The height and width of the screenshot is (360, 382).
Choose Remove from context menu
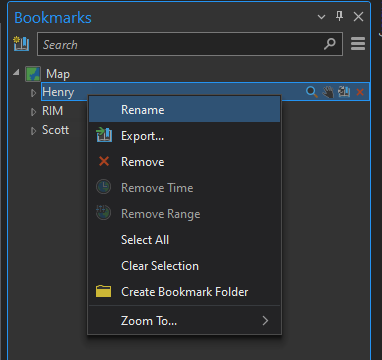coord(184,162)
